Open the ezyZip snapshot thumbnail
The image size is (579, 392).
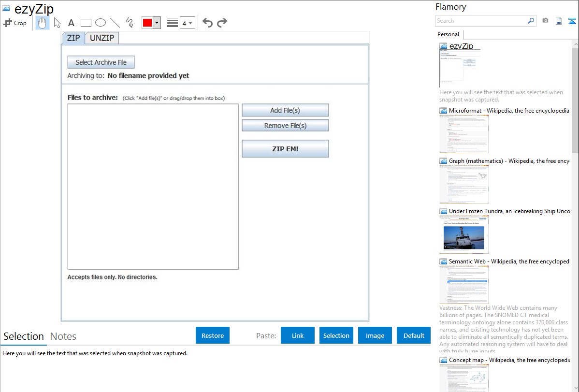click(460, 69)
